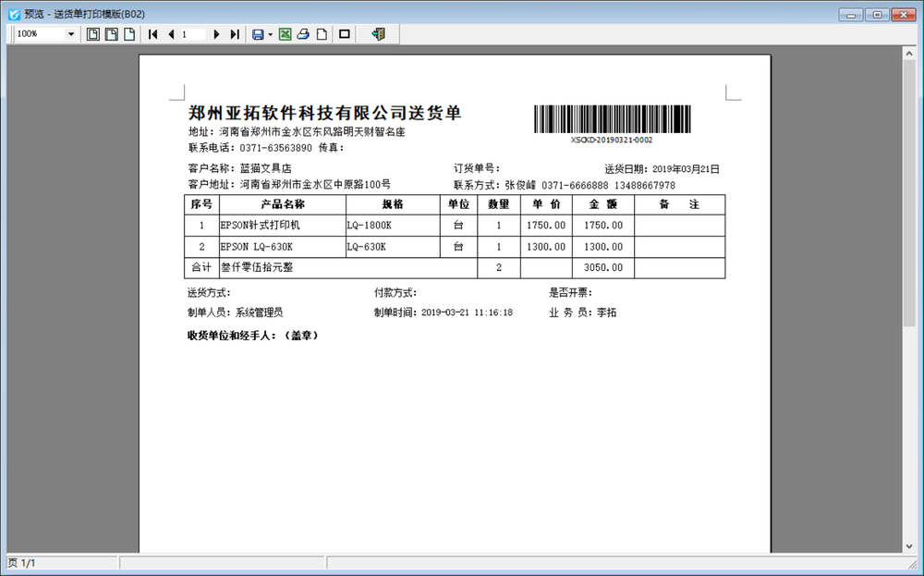Click the vertical scrollbar down arrow
The width and height of the screenshot is (924, 576).
click(x=908, y=546)
